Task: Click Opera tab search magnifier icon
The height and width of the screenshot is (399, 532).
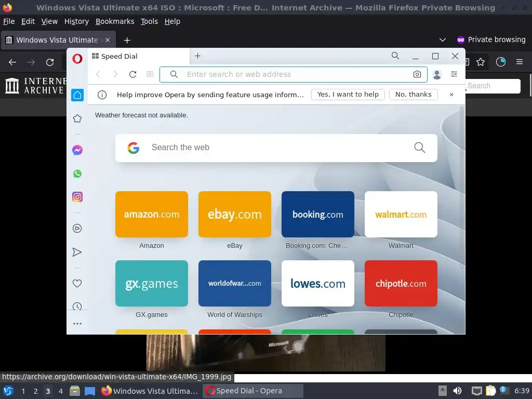Action: click(x=395, y=56)
